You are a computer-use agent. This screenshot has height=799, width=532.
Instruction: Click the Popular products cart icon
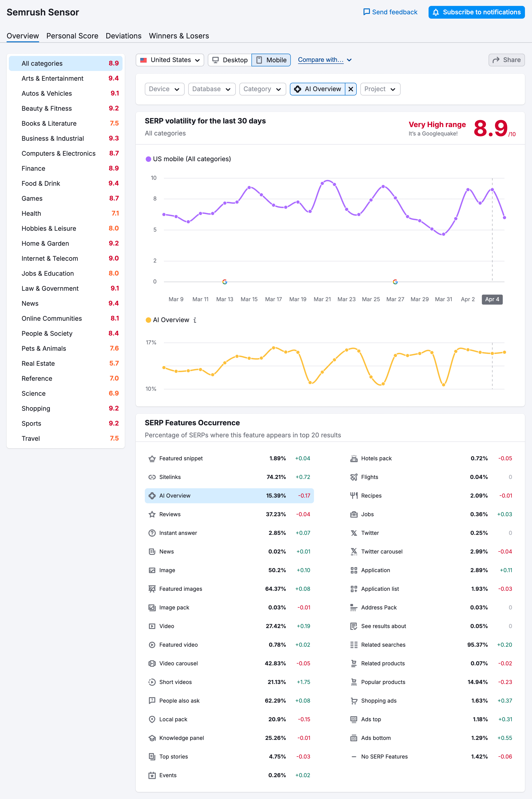[354, 682]
